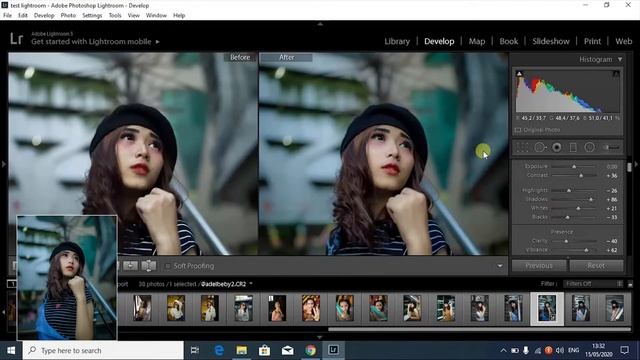Click the filmstrip horizontal scrollbar
Image resolution: width=640 pixels, height=360 pixels.
(480, 329)
